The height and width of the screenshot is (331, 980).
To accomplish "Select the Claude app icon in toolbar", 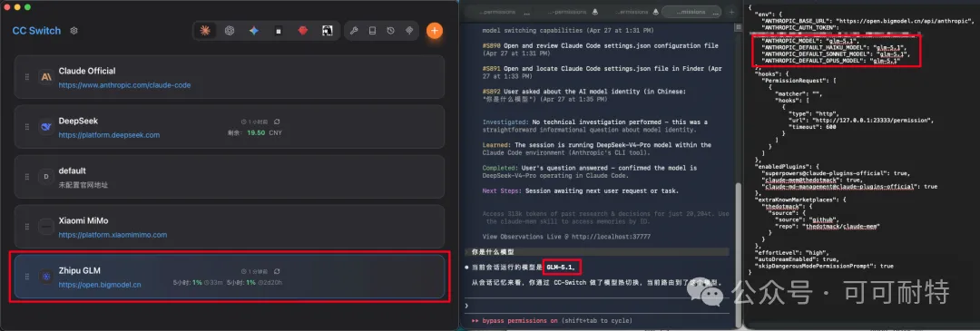I will [204, 30].
